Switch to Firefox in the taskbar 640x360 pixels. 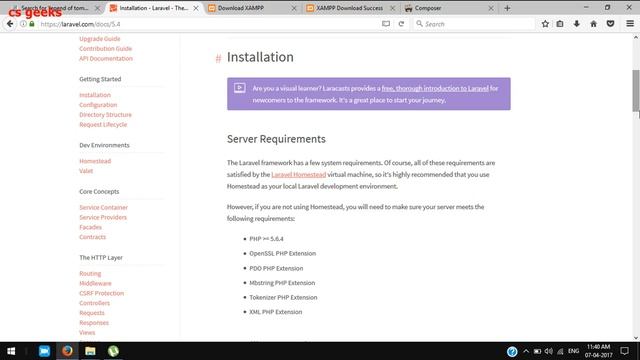point(67,351)
